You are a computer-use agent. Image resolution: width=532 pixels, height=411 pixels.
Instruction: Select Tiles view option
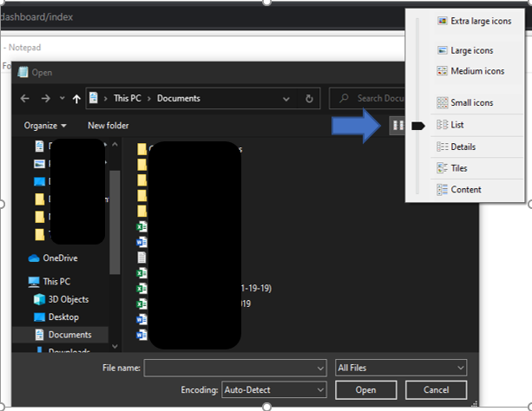tap(452, 168)
